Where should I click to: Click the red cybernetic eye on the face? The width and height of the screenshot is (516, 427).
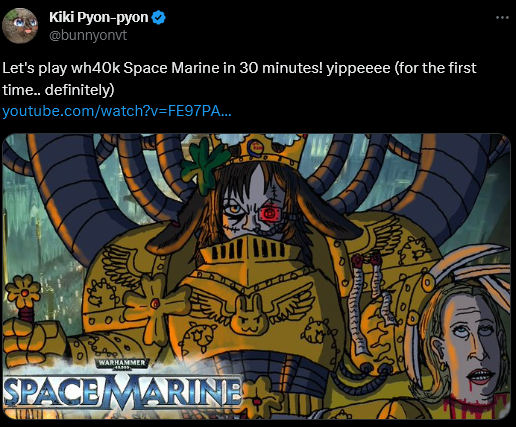click(269, 213)
